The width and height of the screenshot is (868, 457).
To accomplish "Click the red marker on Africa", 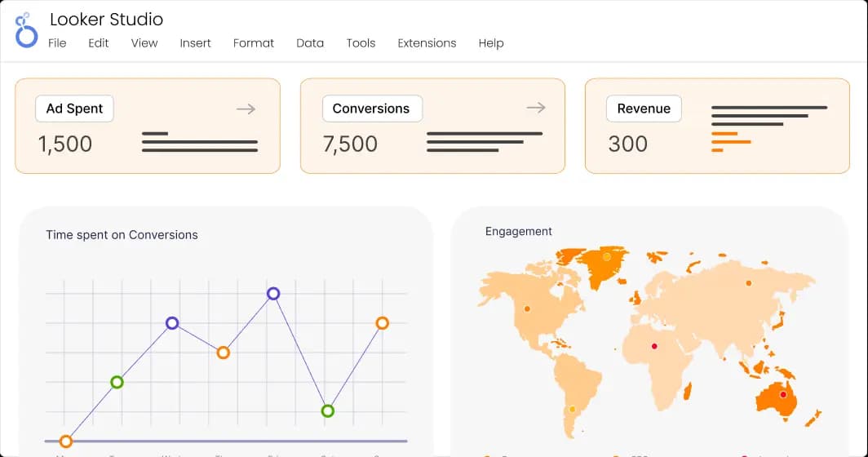I will pyautogui.click(x=653, y=347).
